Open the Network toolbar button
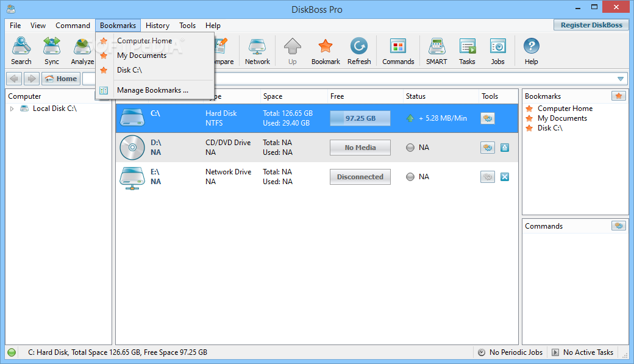 257,51
